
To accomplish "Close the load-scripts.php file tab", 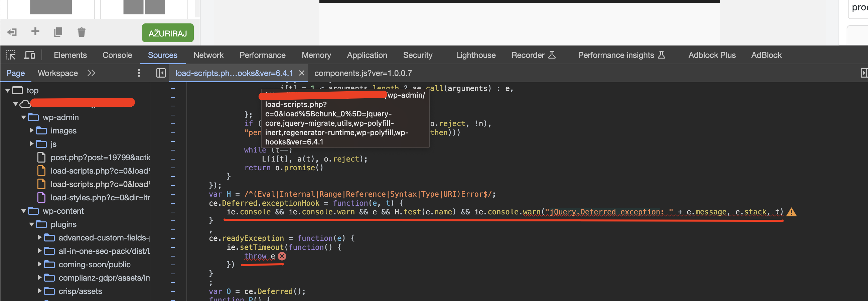I will point(302,73).
